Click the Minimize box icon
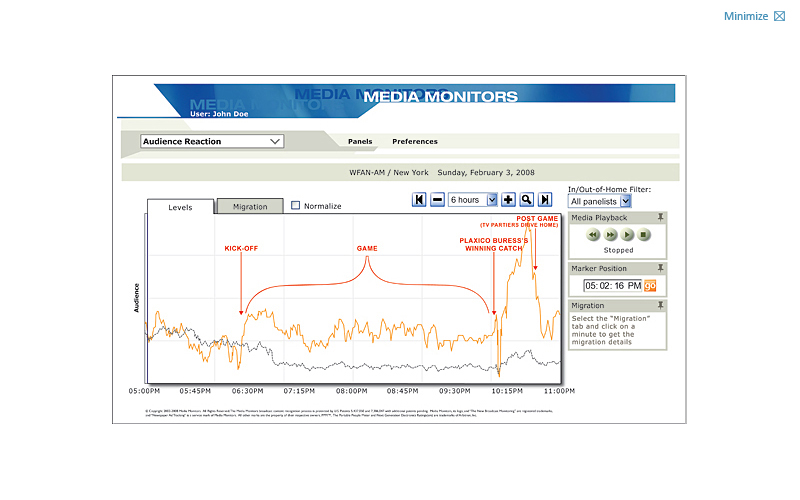Viewport: 800px width, 500px height. tap(779, 16)
